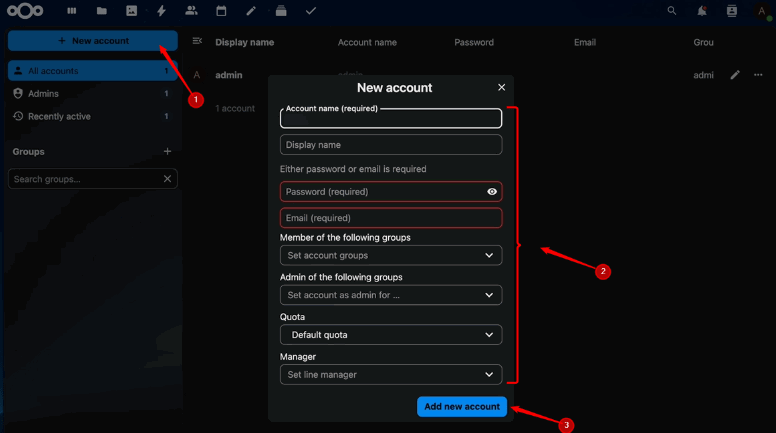Open the Dashboard app icon
The width and height of the screenshot is (776, 433).
(x=72, y=10)
